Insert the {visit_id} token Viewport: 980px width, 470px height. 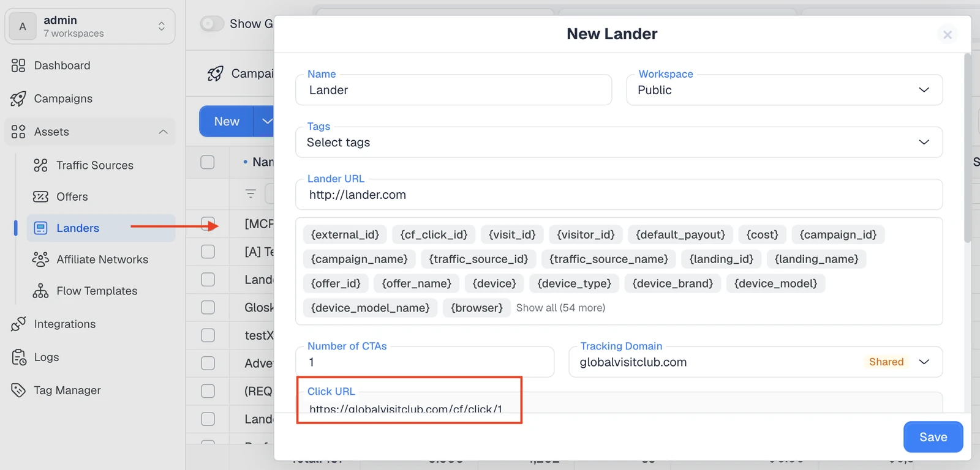512,234
